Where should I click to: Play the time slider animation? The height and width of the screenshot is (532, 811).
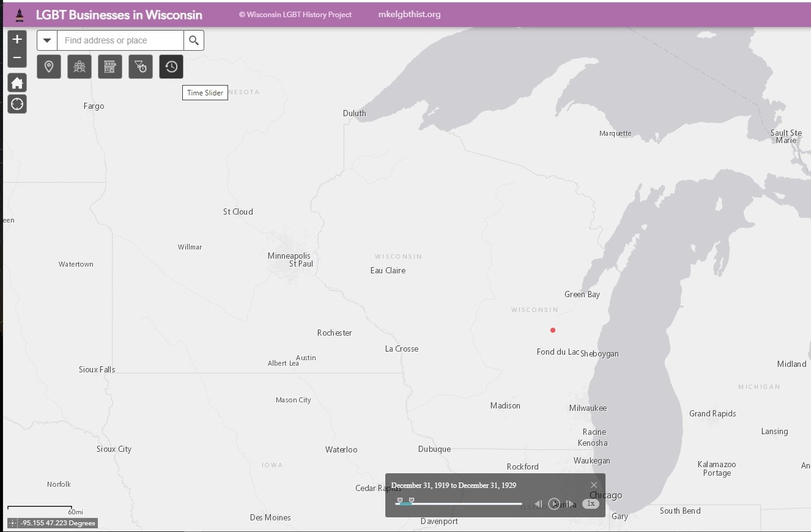554,504
